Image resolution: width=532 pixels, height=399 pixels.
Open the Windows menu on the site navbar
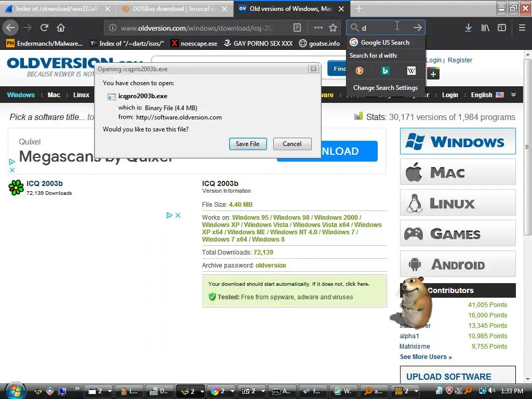point(21,95)
